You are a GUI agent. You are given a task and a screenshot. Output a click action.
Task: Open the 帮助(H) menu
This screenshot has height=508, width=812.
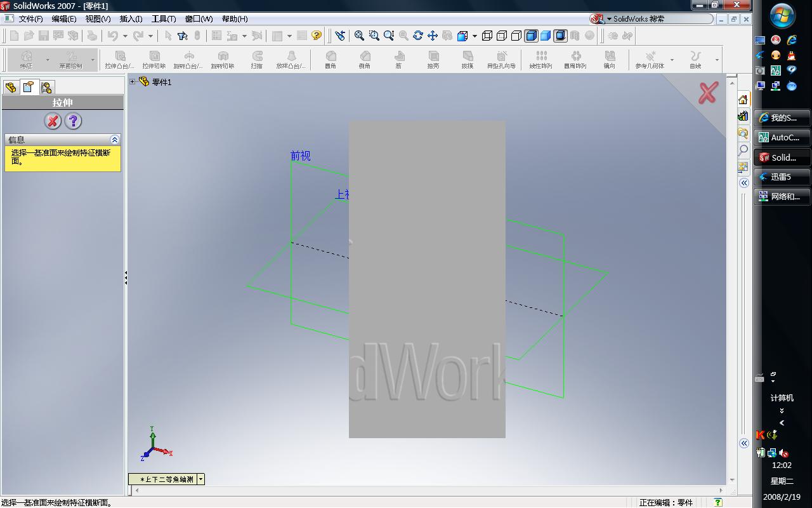pyautogui.click(x=235, y=19)
